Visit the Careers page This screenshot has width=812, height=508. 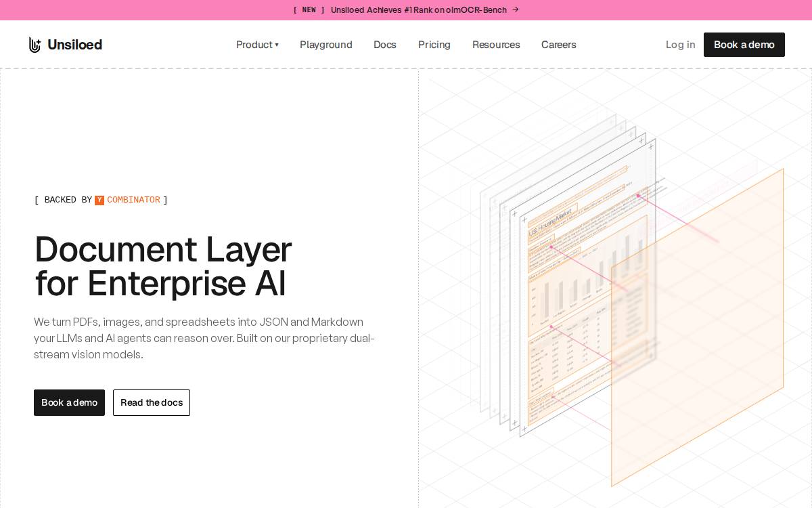[559, 45]
